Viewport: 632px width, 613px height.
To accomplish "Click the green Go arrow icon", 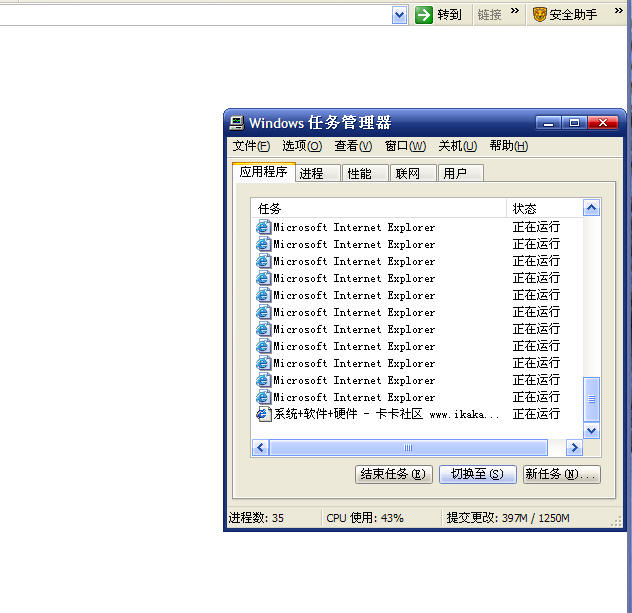I will [424, 15].
